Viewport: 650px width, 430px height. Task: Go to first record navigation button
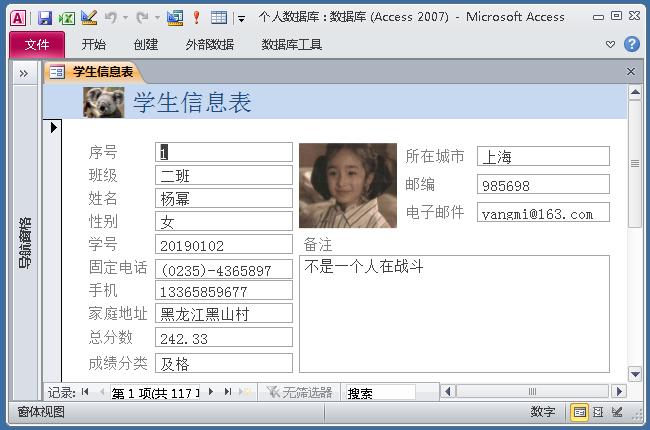point(85,391)
